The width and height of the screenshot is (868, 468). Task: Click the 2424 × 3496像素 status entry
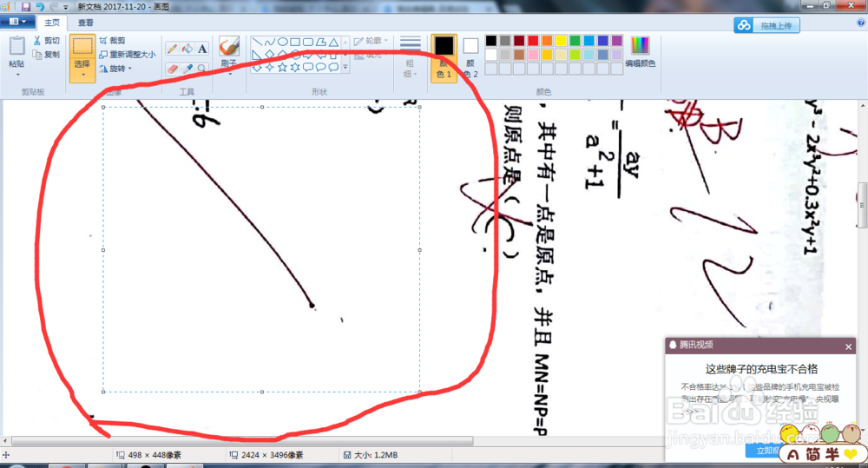point(266,455)
